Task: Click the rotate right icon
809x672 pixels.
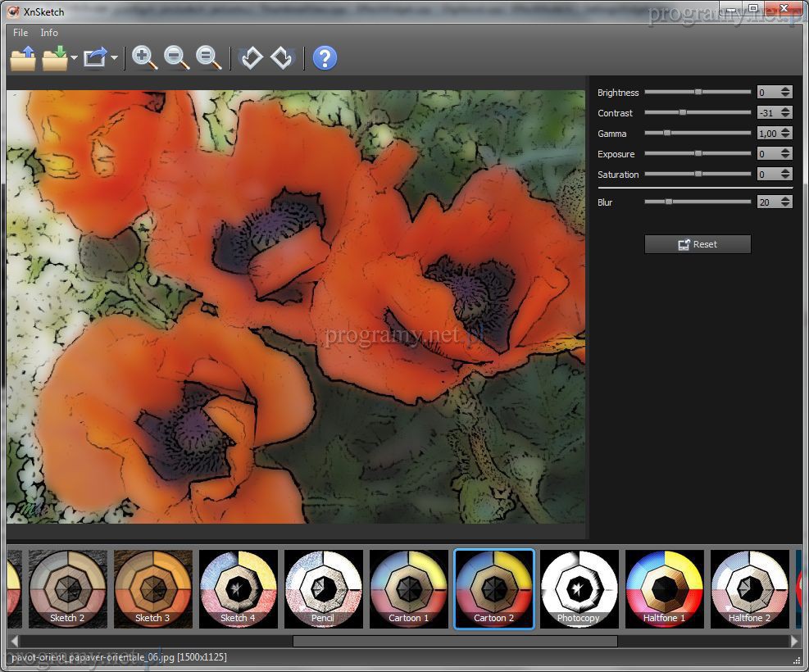Action: coord(282,58)
